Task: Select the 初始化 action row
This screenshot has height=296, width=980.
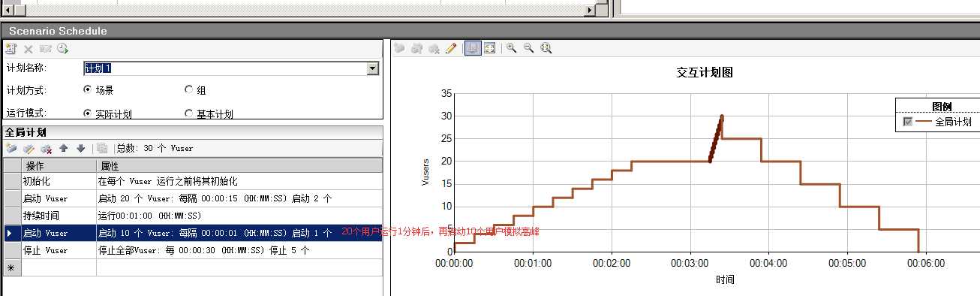Action: [x=193, y=181]
